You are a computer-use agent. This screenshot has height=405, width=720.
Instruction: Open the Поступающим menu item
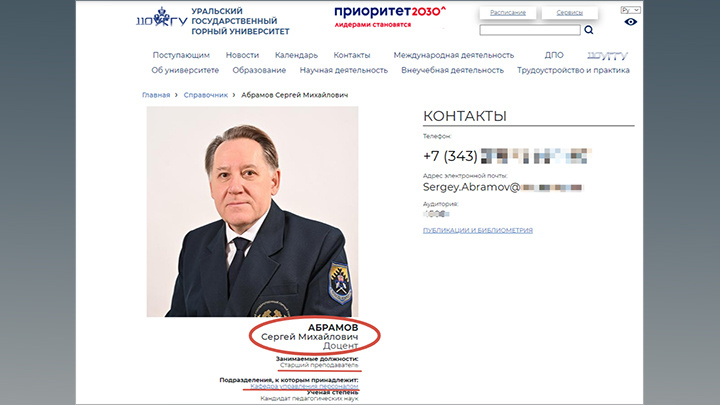[181, 55]
